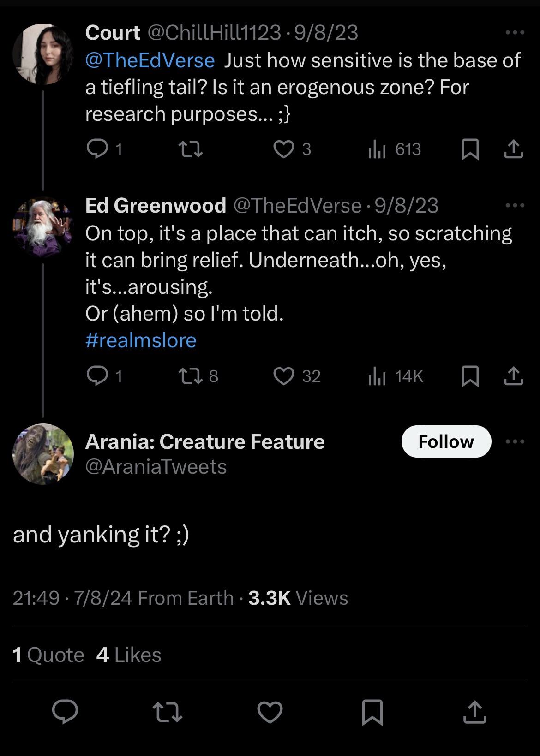Open the @TheEdVerse mention link

tap(150, 60)
